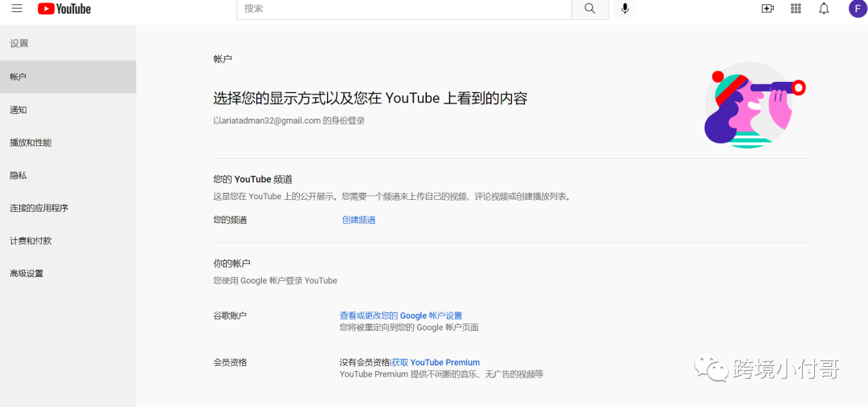
Task: Open 通知 settings
Action: pyautogui.click(x=68, y=110)
